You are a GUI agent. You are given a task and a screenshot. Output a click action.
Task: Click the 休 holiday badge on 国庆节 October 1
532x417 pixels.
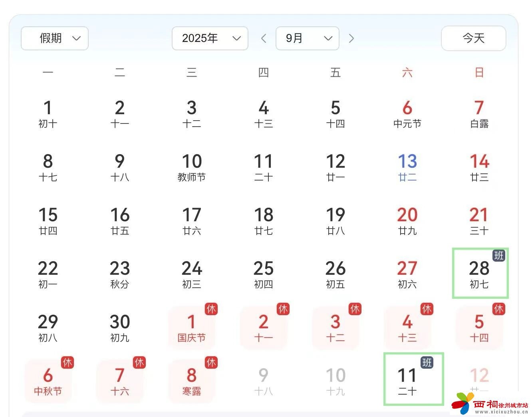click(212, 309)
